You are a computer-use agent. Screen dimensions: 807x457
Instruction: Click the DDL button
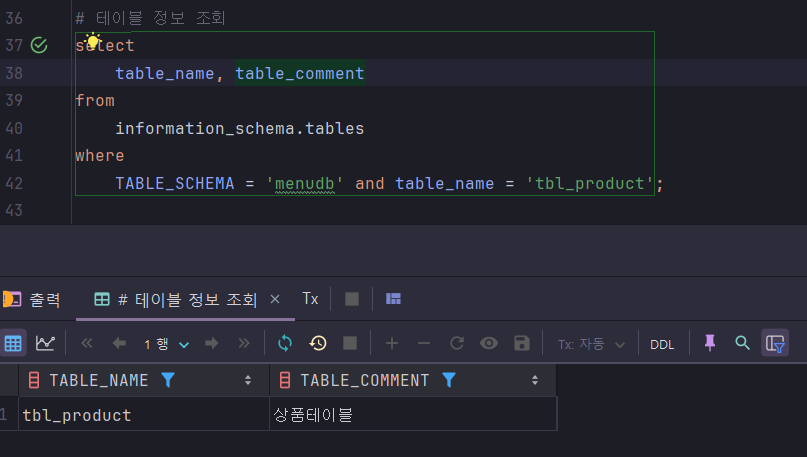pos(662,345)
